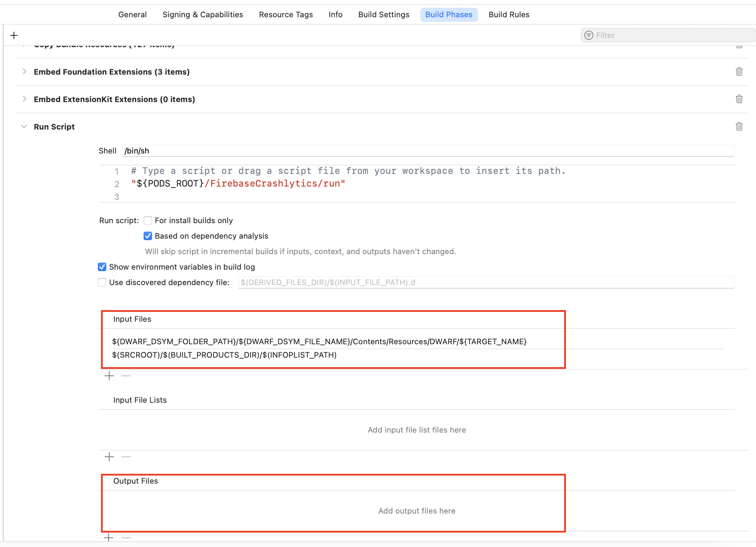This screenshot has width=756, height=547.
Task: Enable Use discovered dependency file checkbox
Action: coord(102,282)
